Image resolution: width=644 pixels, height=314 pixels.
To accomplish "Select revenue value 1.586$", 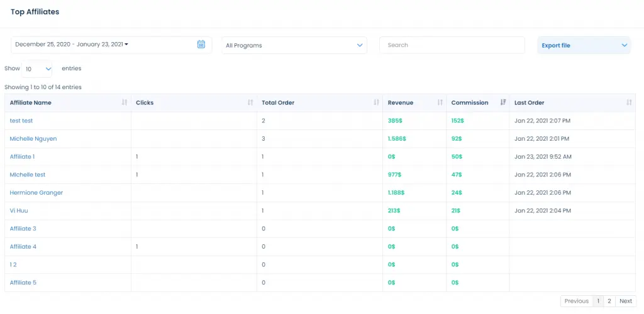I will (x=397, y=139).
